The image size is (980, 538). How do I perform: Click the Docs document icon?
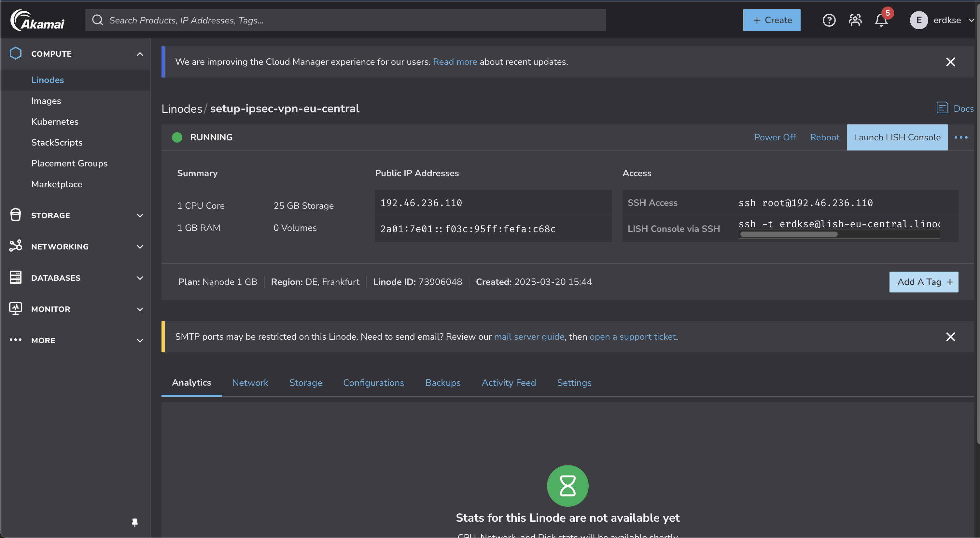point(942,108)
